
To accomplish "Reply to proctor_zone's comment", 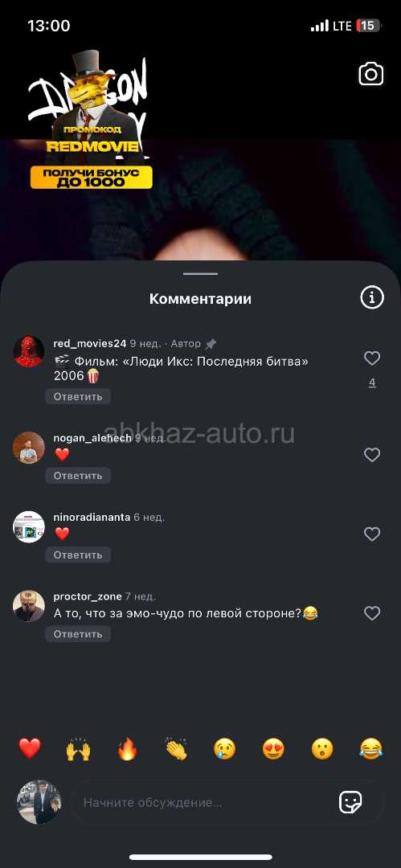I will (x=78, y=634).
